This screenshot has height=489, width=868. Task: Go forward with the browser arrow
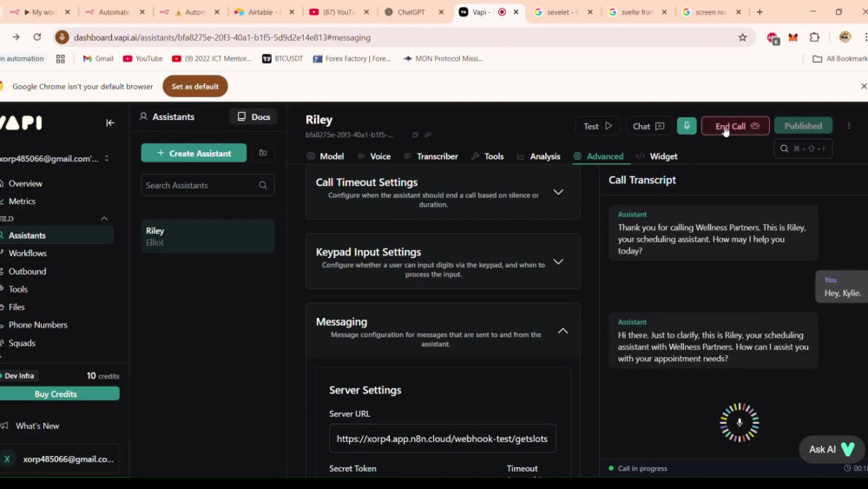click(16, 37)
